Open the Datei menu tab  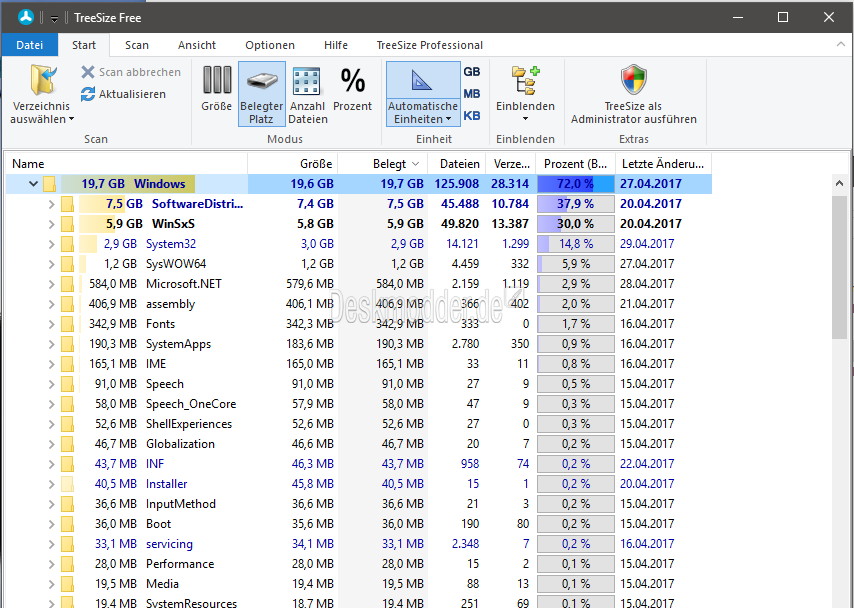coord(29,45)
